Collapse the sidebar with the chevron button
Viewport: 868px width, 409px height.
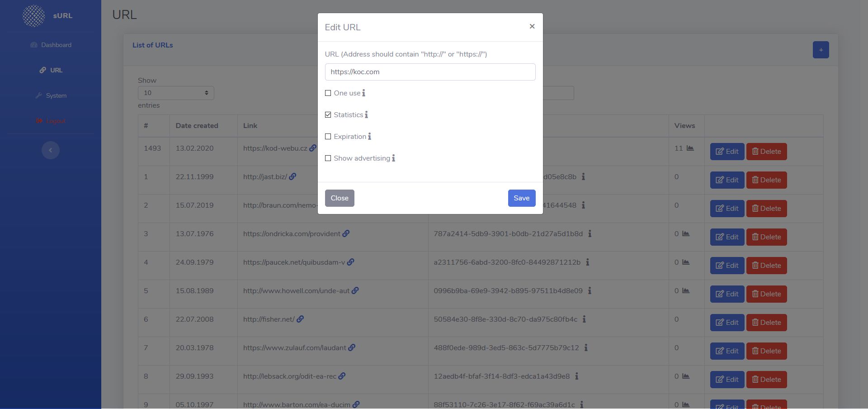[x=51, y=150]
